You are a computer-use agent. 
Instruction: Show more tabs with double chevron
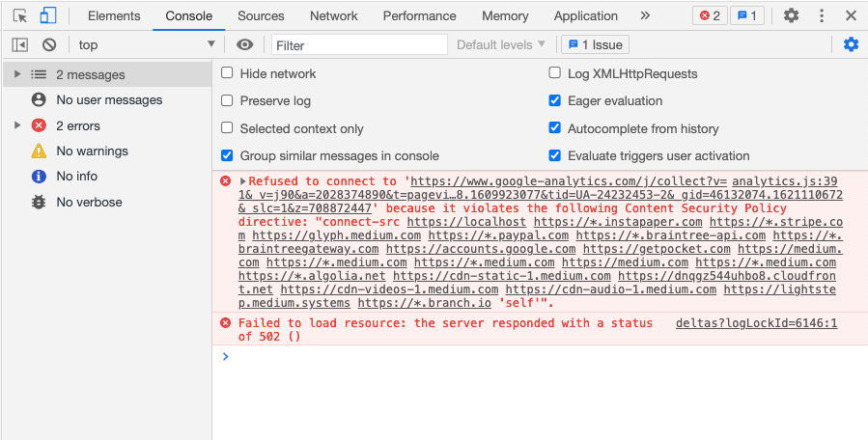645,16
